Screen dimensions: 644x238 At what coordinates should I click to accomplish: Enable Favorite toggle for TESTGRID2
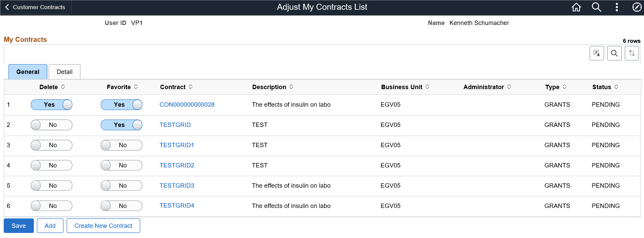121,165
